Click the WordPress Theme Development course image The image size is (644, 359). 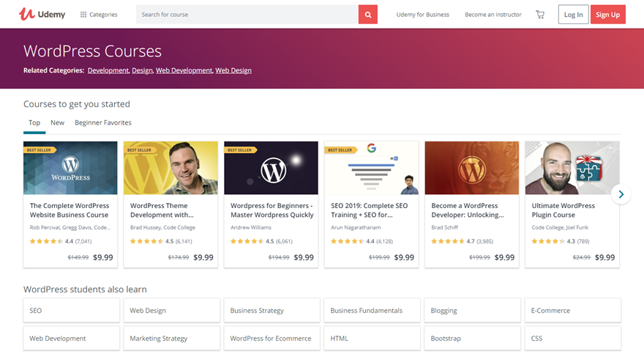tap(171, 168)
